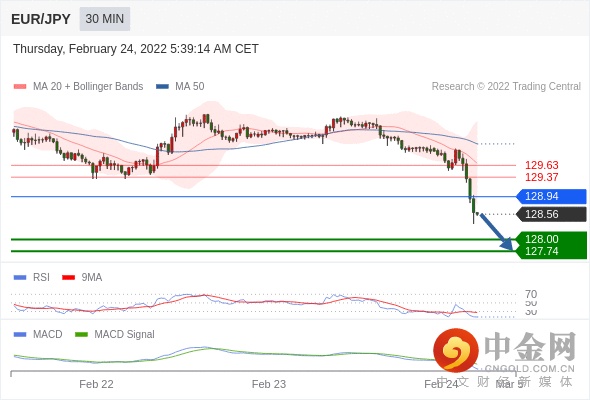Click the RSI 70 level label

point(531,294)
